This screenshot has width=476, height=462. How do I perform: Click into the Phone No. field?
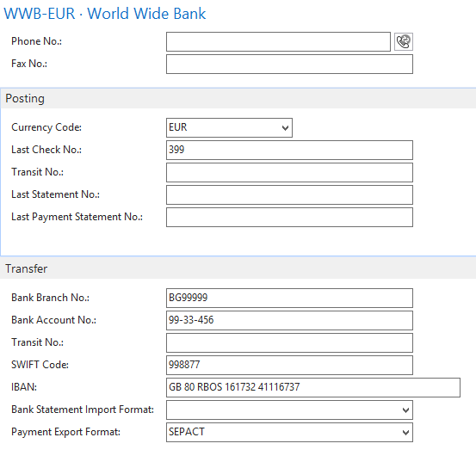(278, 41)
